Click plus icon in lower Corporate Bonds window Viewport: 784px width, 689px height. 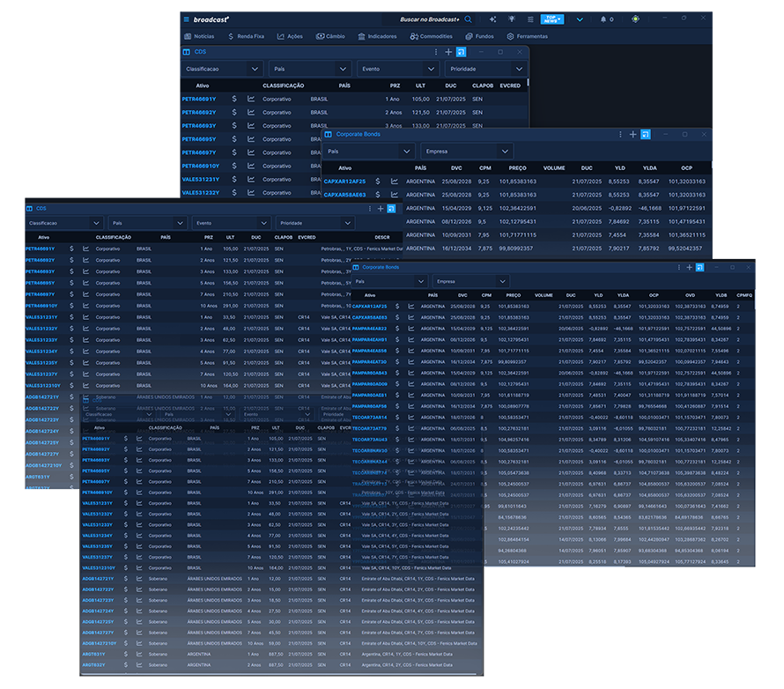pos(689,268)
